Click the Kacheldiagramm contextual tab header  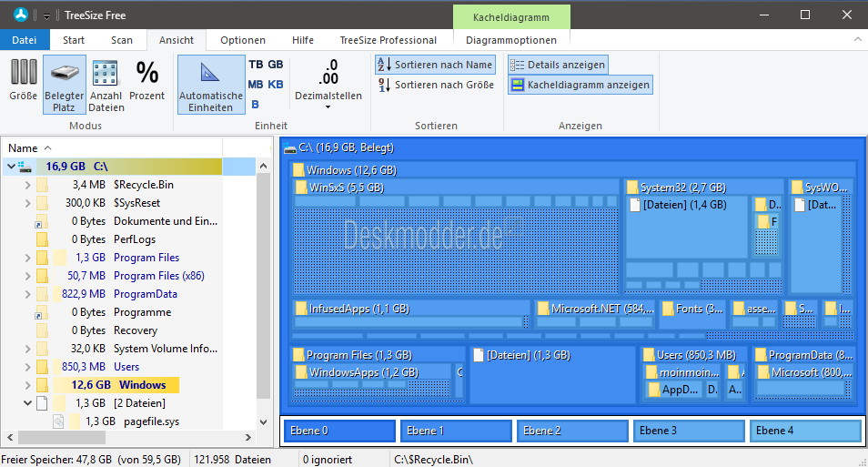coord(511,17)
